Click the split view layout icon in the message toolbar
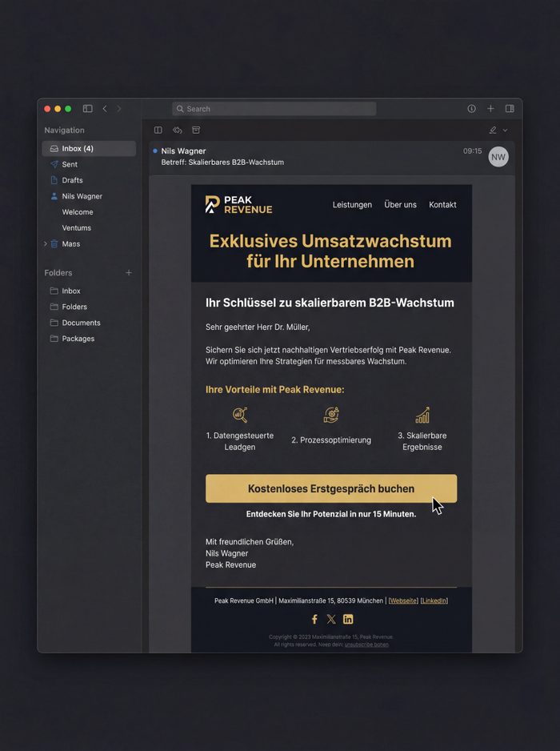This screenshot has width=560, height=751. (158, 130)
